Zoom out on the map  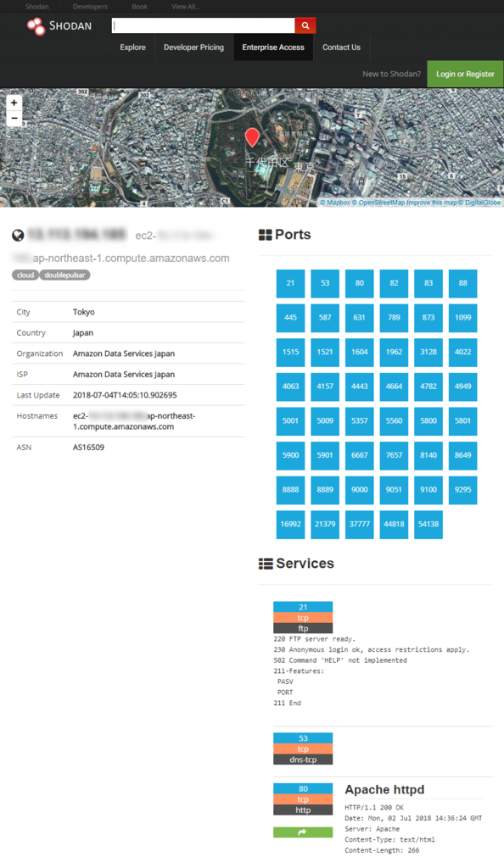(14, 118)
